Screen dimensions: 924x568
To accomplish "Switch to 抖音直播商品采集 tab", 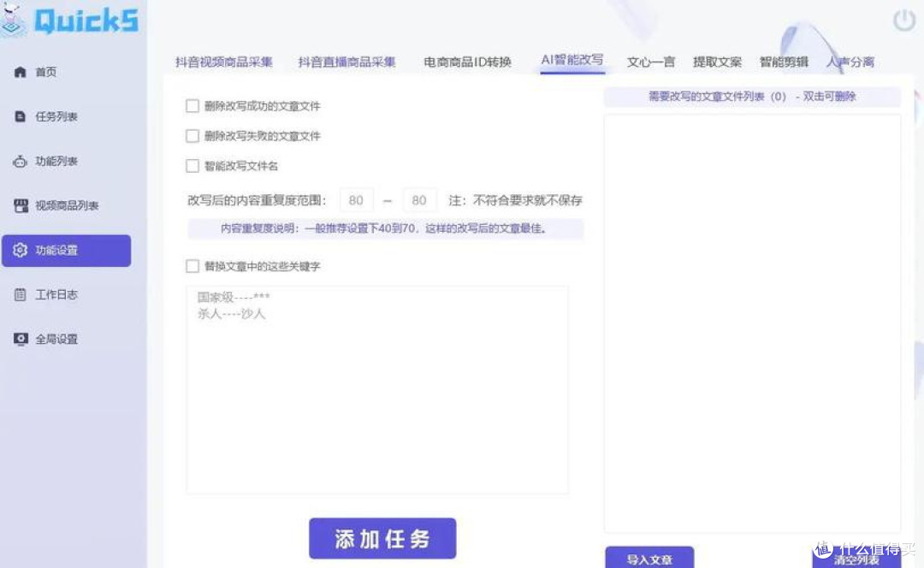I will click(346, 62).
